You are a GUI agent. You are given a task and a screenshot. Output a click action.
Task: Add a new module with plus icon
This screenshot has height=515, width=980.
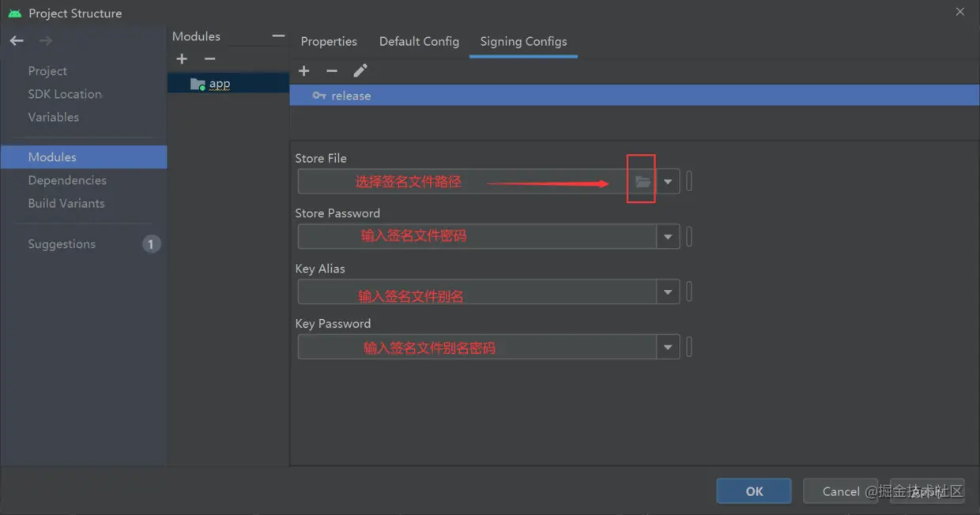tap(182, 59)
